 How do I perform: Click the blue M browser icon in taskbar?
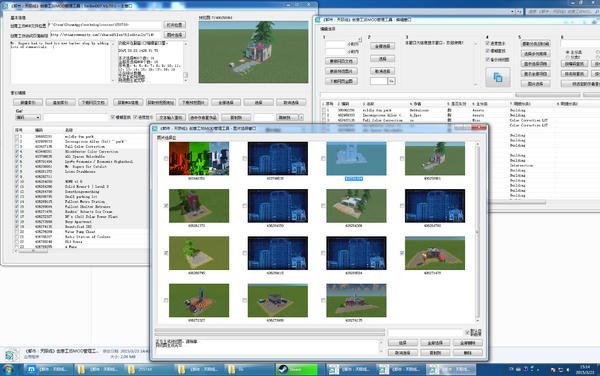point(31,369)
